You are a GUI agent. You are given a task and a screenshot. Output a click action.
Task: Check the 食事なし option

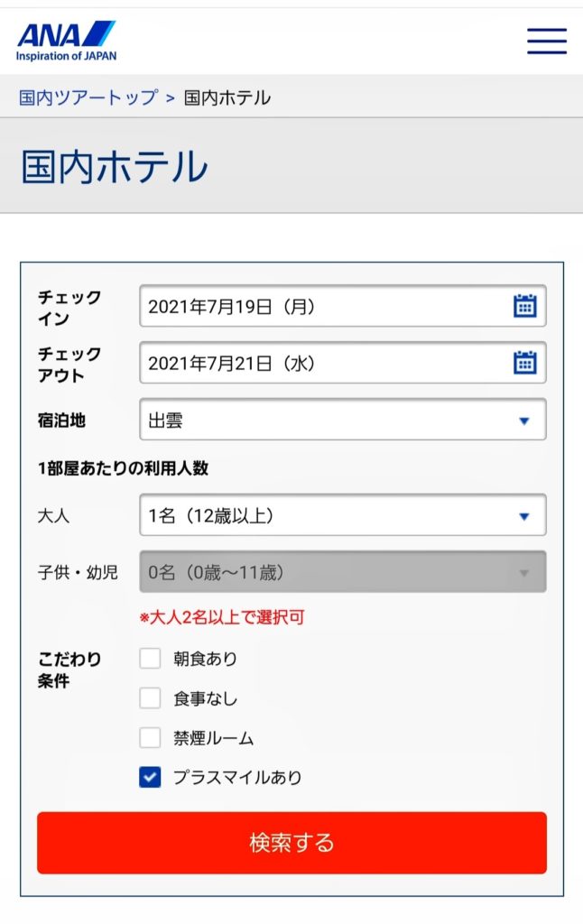150,698
